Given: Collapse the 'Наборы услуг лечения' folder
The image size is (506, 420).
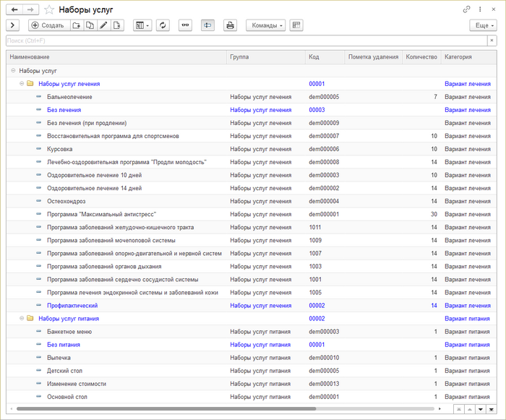Looking at the screenshot, I should [22, 84].
